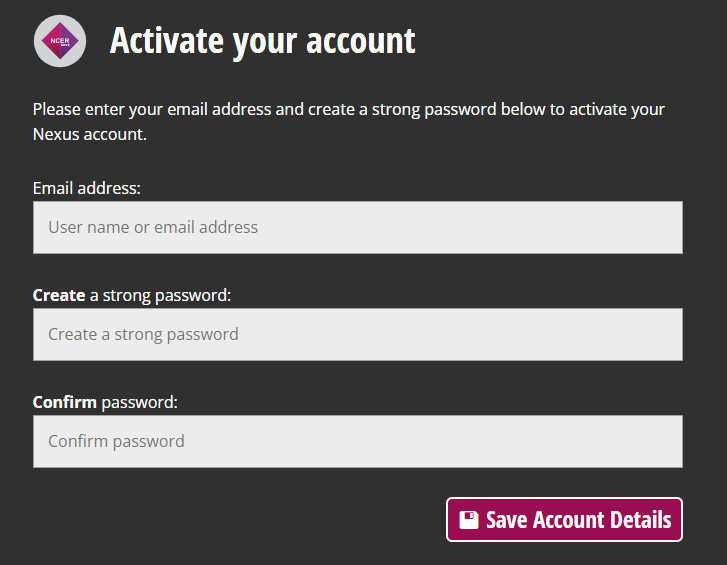Click the instruction paragraph about Nexus account
The height and width of the screenshot is (565, 727).
(349, 122)
